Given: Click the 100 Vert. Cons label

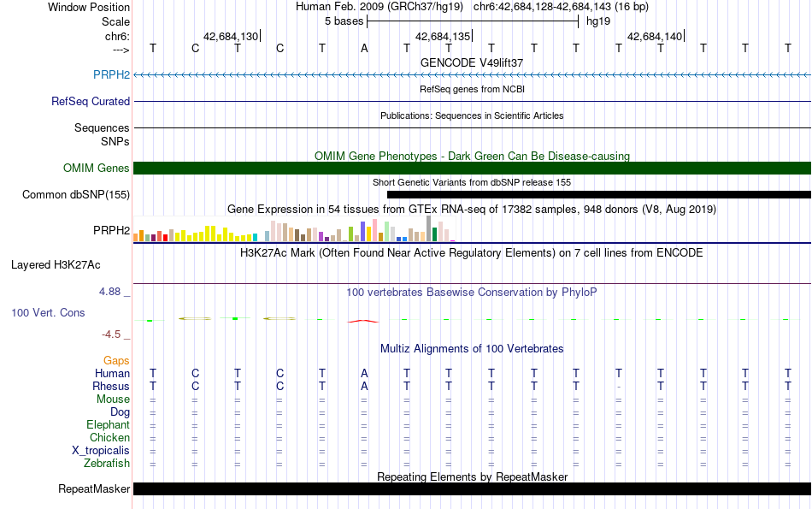Looking at the screenshot, I should click(x=48, y=312).
